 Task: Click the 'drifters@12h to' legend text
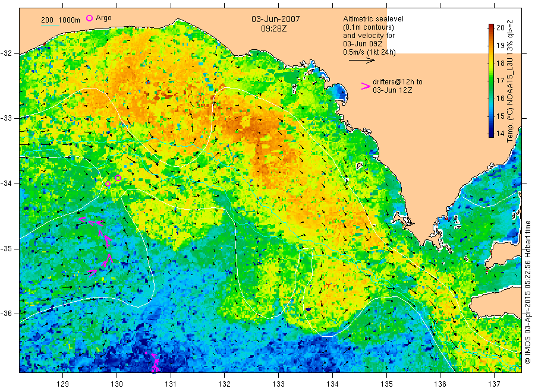pyautogui.click(x=398, y=82)
